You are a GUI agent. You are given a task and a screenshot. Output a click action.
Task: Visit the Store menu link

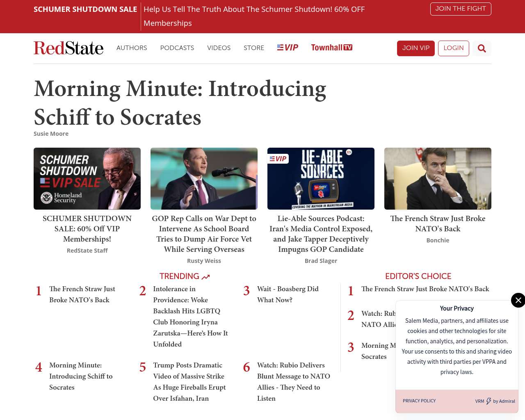(x=254, y=48)
